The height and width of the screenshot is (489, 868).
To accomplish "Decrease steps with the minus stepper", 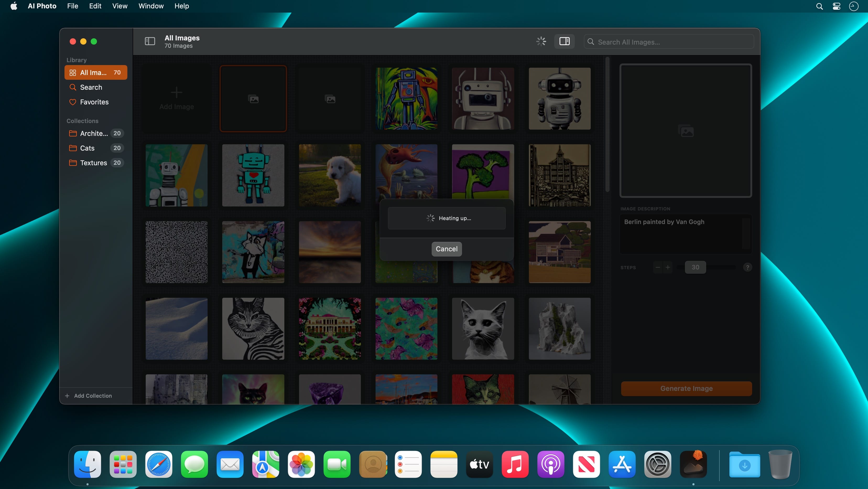I will click(x=657, y=267).
